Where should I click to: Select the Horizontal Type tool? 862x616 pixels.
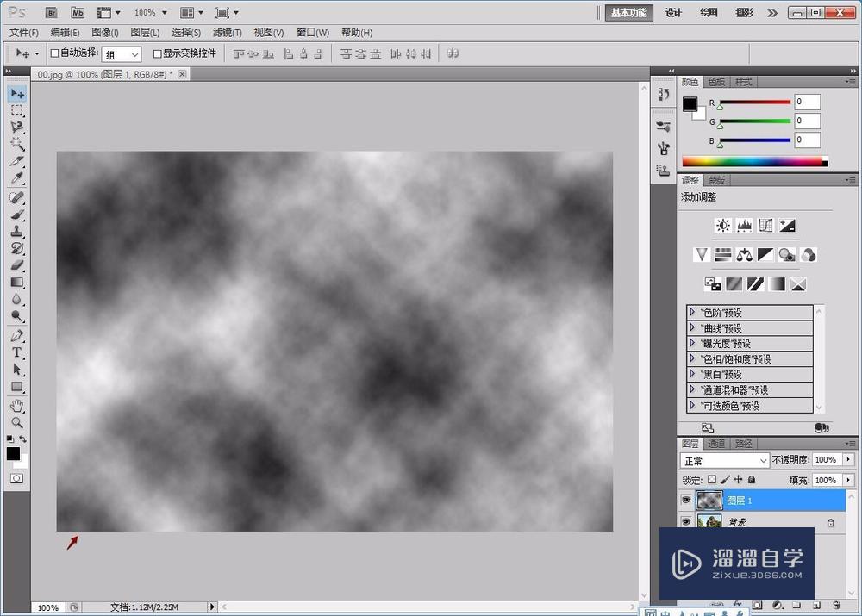[16, 352]
